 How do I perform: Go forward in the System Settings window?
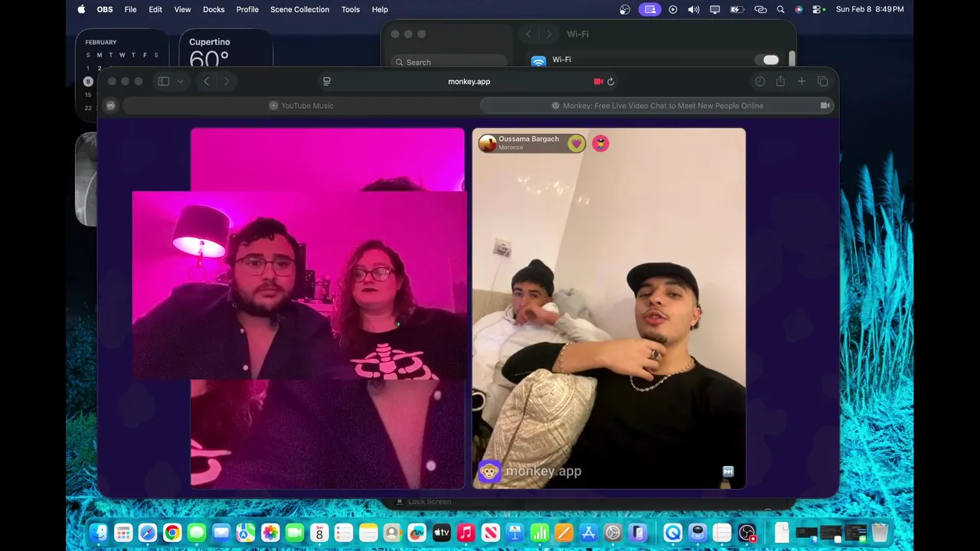pos(548,34)
